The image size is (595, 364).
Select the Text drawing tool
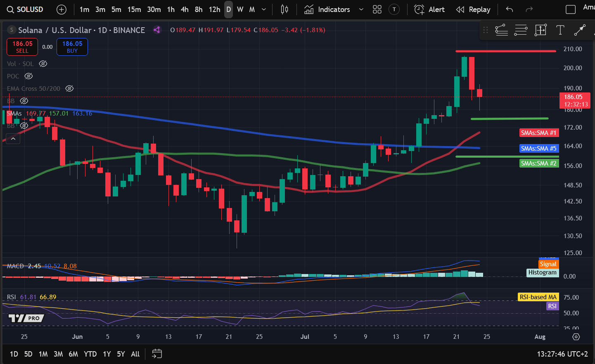(x=560, y=30)
